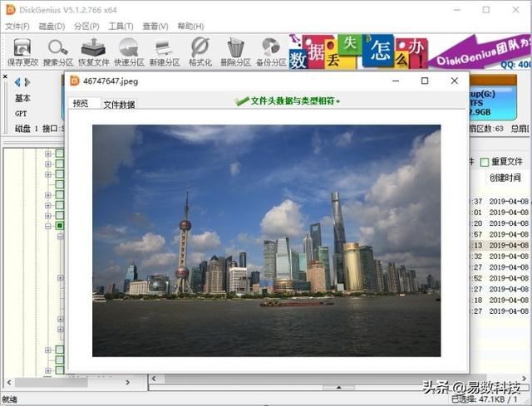
Task: Switch to 预览 tab in preview window
Action: click(x=84, y=103)
